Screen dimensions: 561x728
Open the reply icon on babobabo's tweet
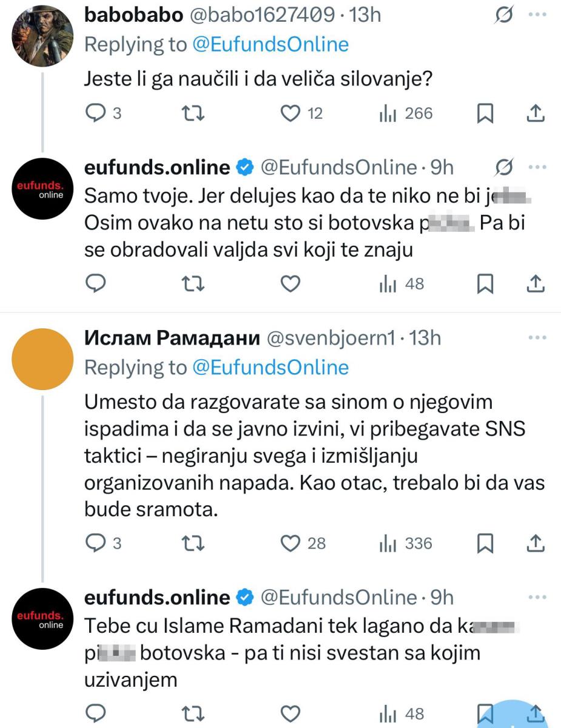pyautogui.click(x=95, y=113)
